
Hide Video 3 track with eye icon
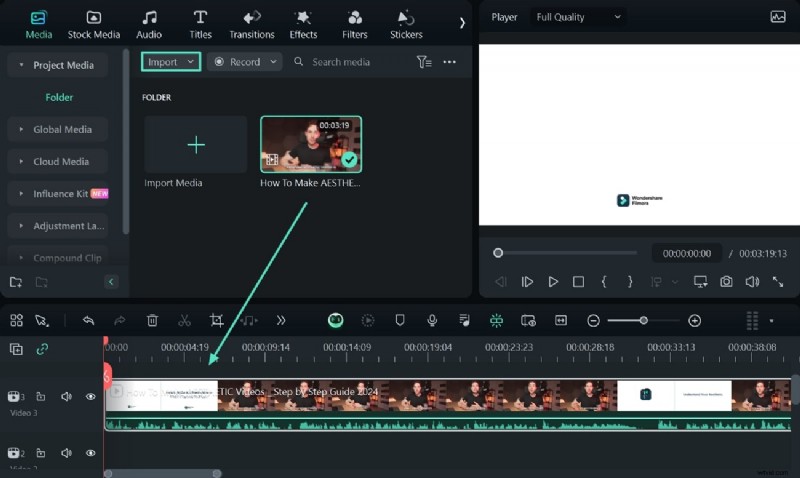90,397
